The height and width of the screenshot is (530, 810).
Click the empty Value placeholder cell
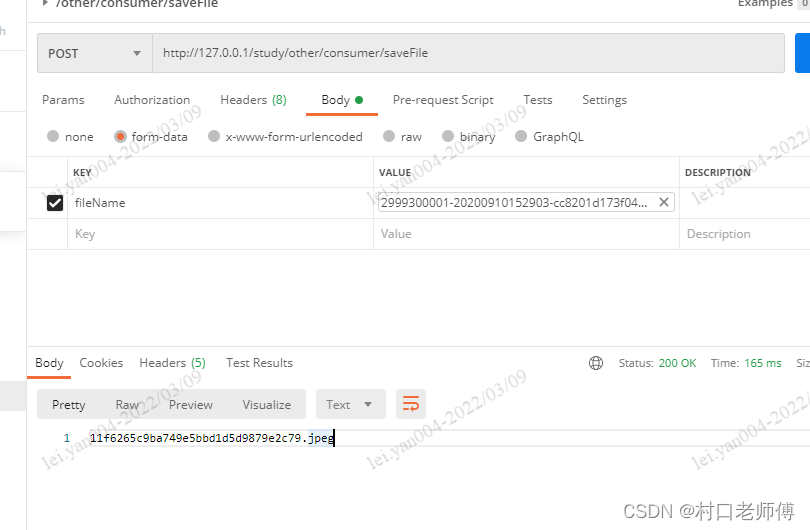click(x=526, y=234)
